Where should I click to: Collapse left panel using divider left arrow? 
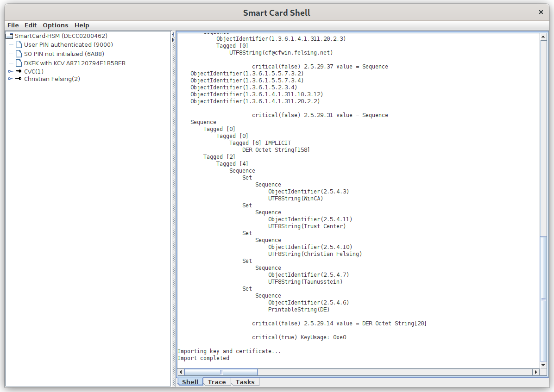(x=173, y=34)
